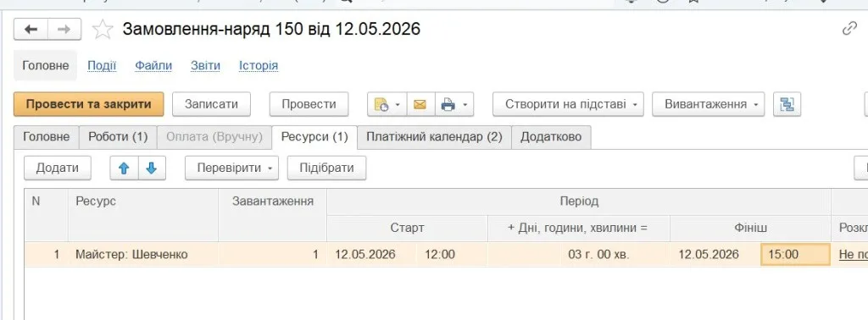Open the Додатково tab

(x=551, y=136)
